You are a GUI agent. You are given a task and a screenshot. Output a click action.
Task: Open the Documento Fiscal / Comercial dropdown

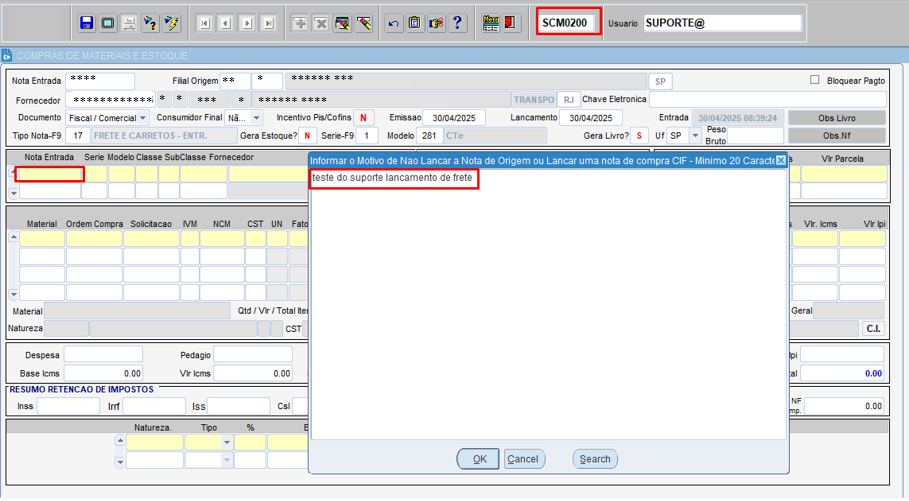[143, 118]
